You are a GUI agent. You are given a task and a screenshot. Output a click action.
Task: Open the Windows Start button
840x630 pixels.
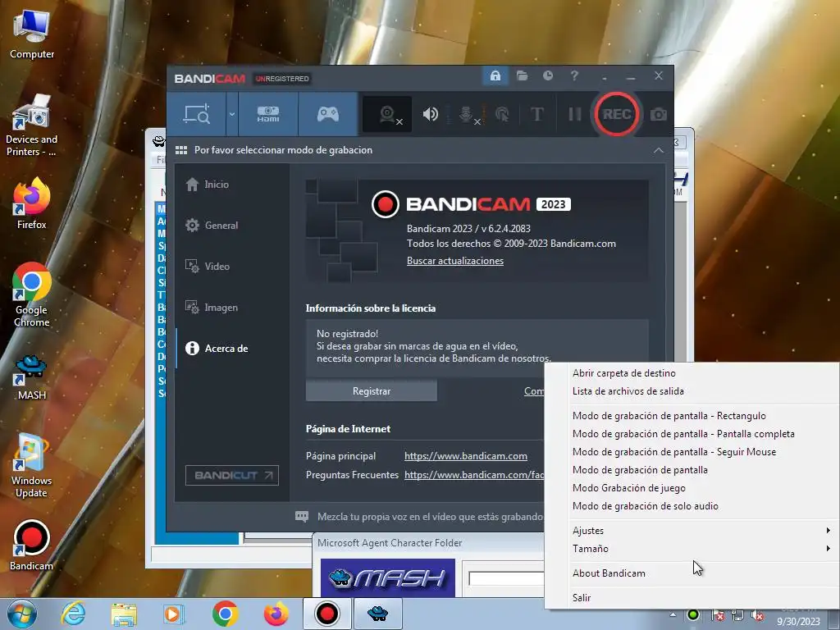22,614
